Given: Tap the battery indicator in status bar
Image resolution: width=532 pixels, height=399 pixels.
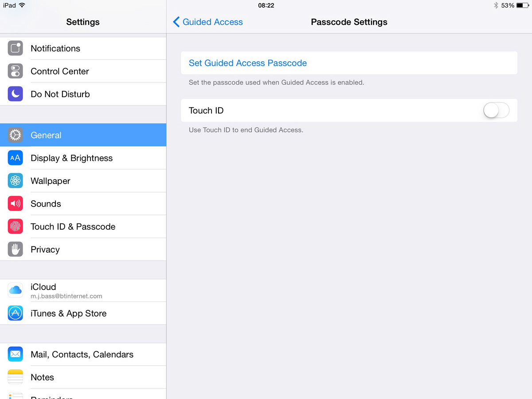Looking at the screenshot, I should pyautogui.click(x=523, y=6).
